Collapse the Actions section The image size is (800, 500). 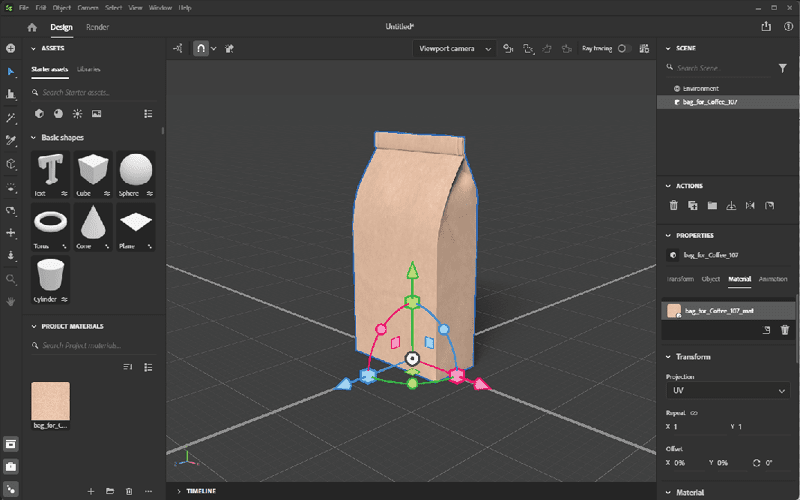668,186
